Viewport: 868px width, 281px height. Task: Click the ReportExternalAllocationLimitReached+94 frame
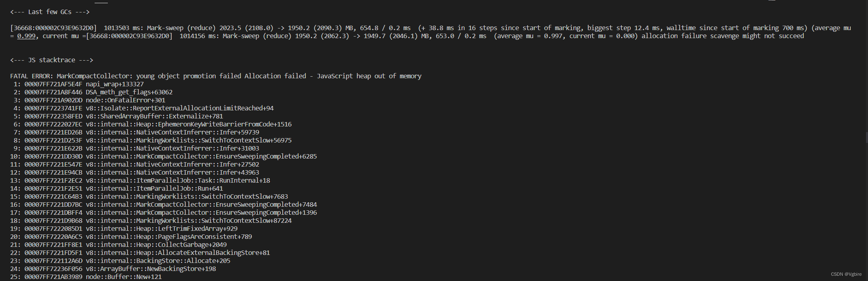click(x=180, y=108)
